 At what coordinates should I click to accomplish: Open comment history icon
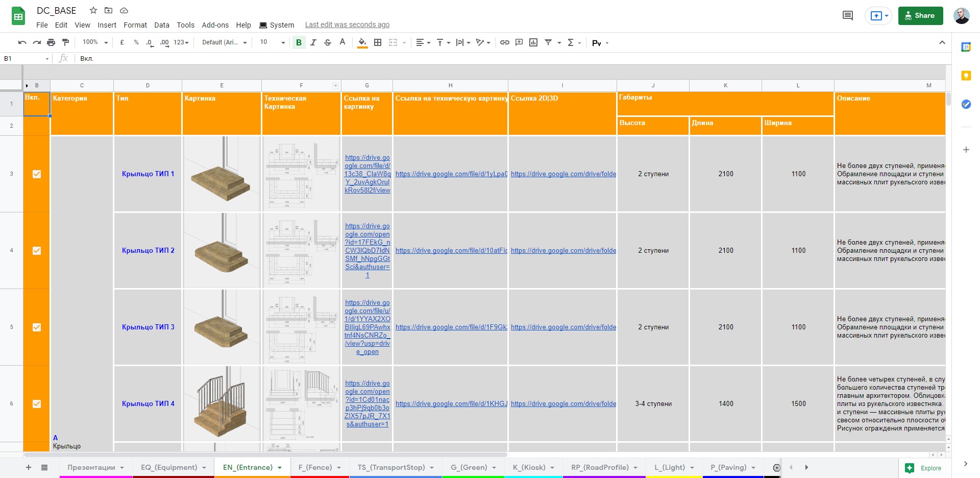pyautogui.click(x=847, y=15)
